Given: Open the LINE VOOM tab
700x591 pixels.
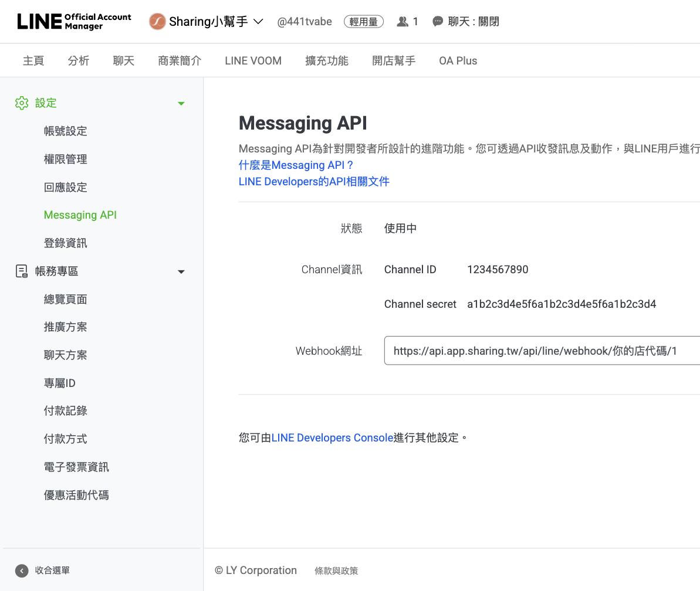Looking at the screenshot, I should 253,60.
